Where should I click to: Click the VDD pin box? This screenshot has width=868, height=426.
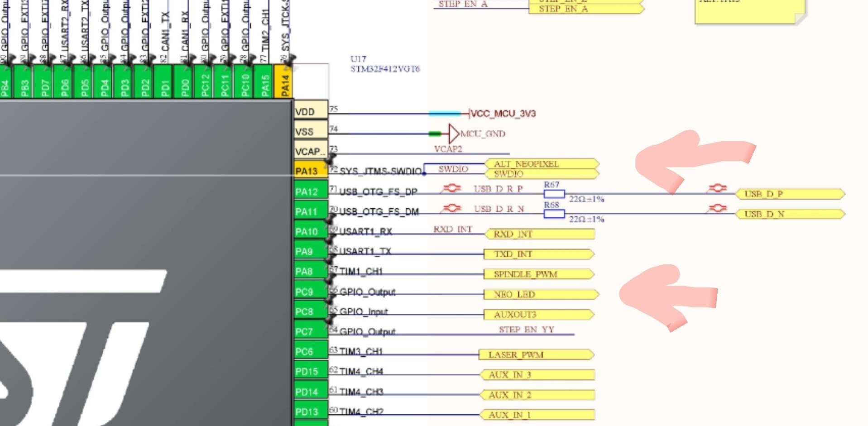coord(310,111)
